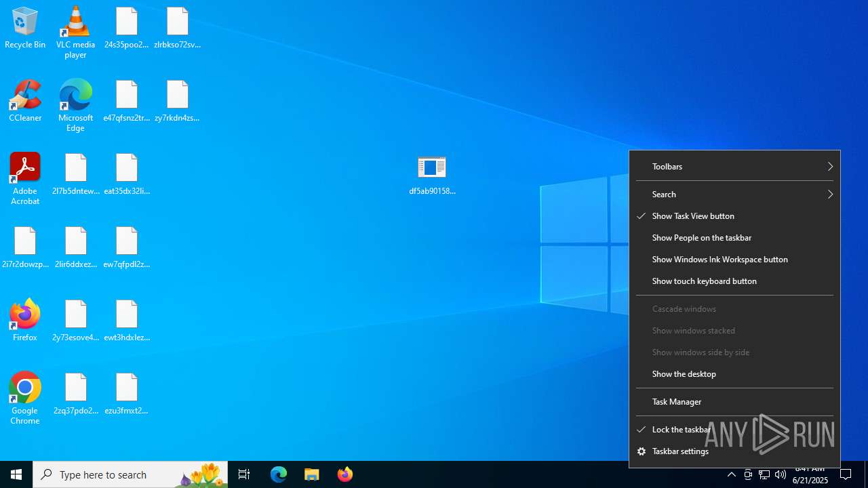Select the Adobe Acrobat desktop icon
This screenshot has height=488, width=868.
pos(25,179)
